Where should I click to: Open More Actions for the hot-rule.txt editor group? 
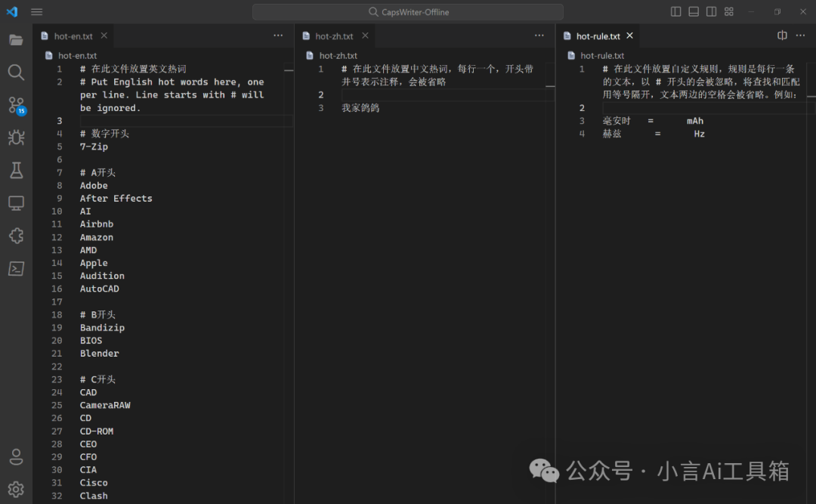[x=800, y=36]
